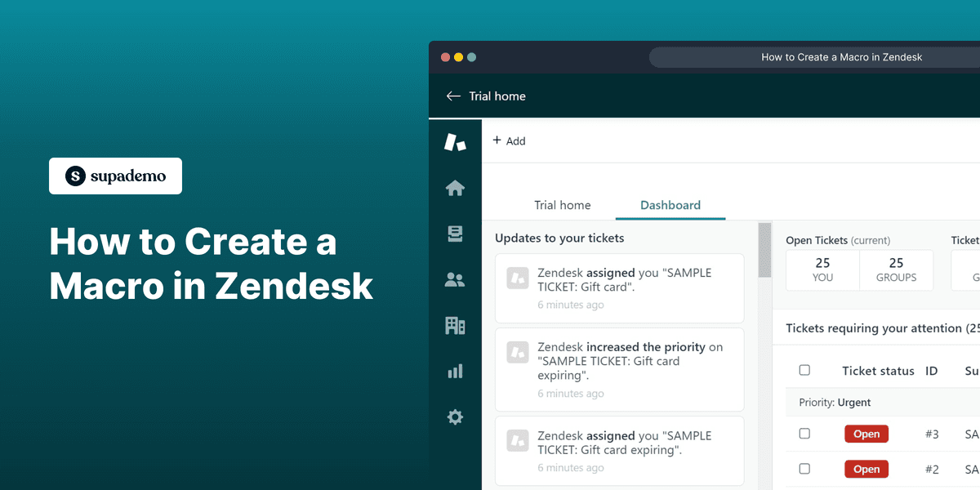Viewport: 980px width, 490px height.
Task: Open the 25 YOU open tickets counter
Action: coord(822,269)
